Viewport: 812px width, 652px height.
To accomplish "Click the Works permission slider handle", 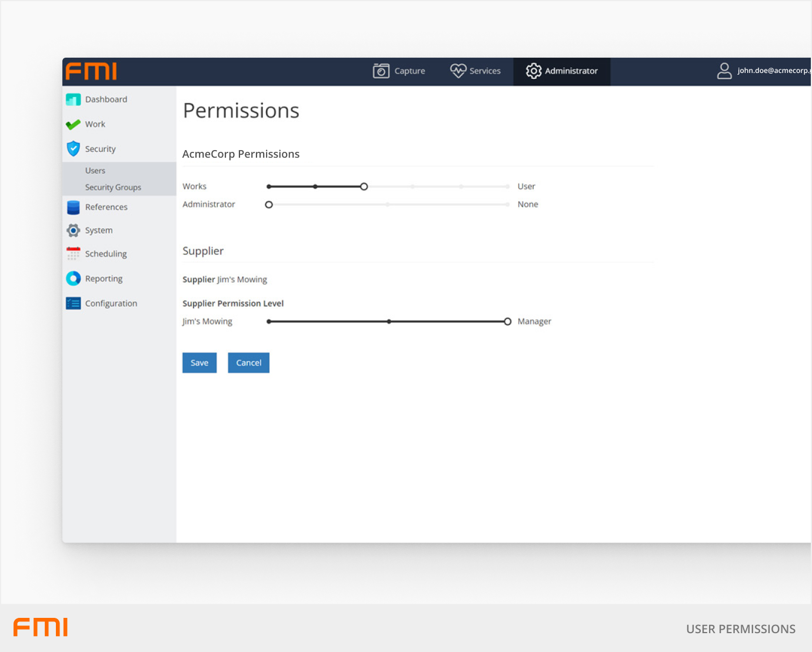I will click(364, 187).
